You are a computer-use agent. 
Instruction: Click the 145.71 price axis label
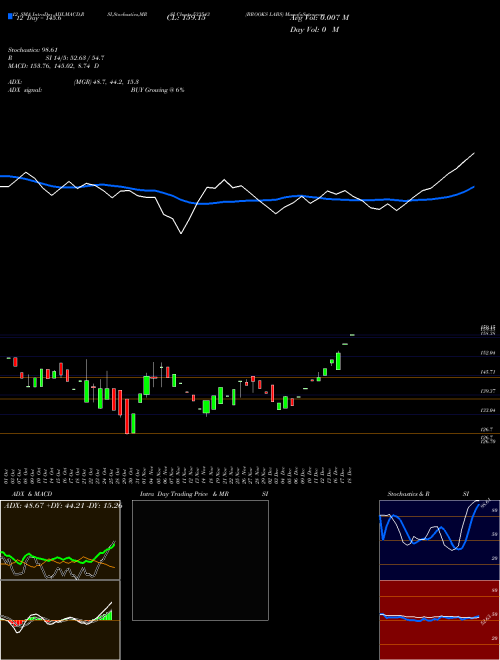[x=489, y=372]
